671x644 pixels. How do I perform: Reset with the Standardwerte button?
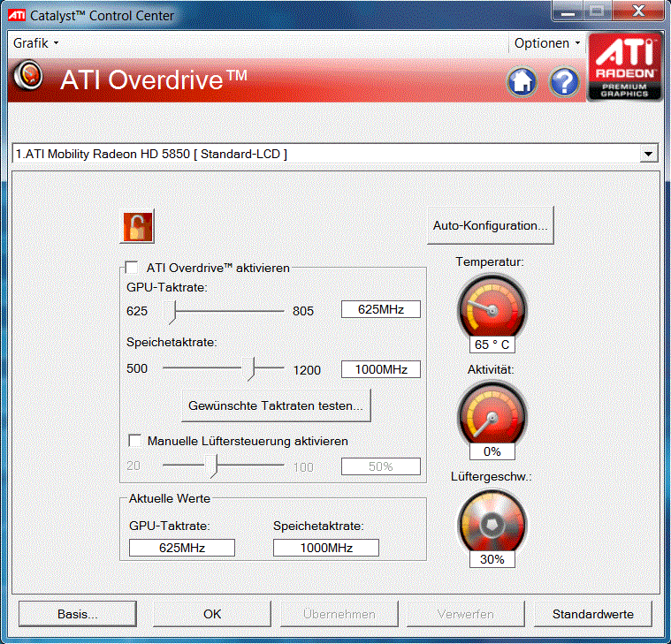pyautogui.click(x=593, y=614)
